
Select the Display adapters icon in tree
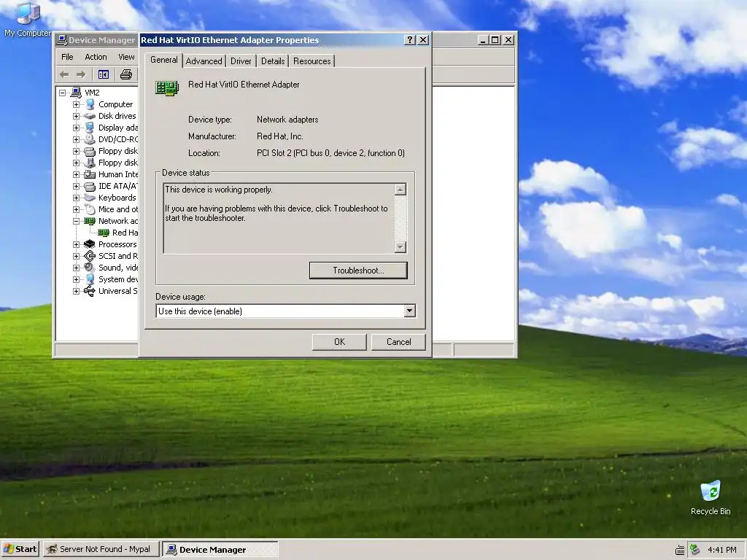pyautogui.click(x=90, y=128)
